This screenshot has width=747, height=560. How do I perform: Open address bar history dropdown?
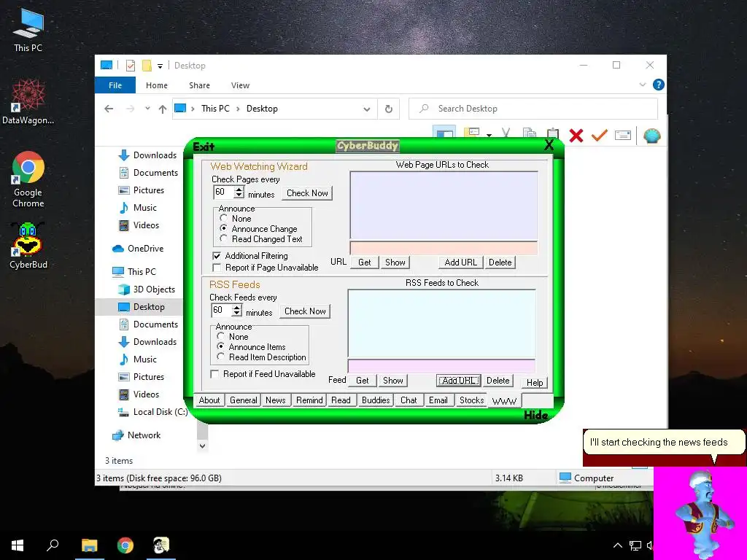pyautogui.click(x=366, y=109)
